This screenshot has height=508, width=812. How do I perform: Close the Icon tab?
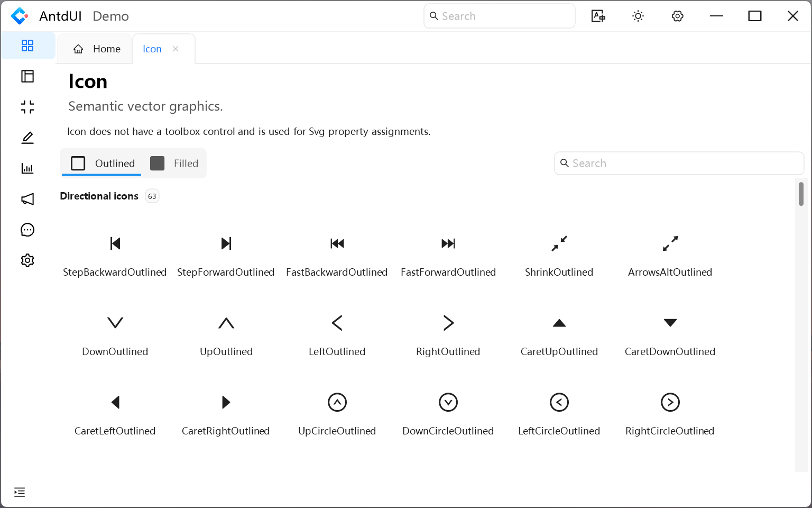[x=176, y=49]
